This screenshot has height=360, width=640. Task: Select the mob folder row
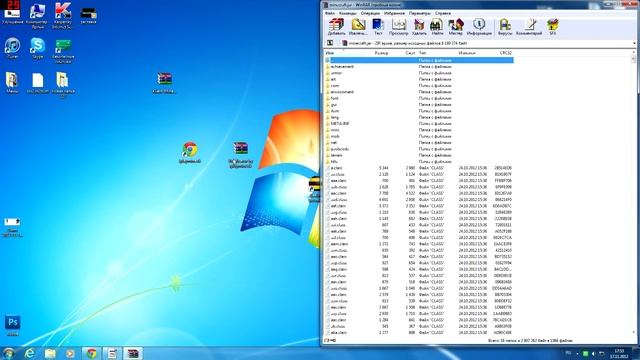click(419, 136)
